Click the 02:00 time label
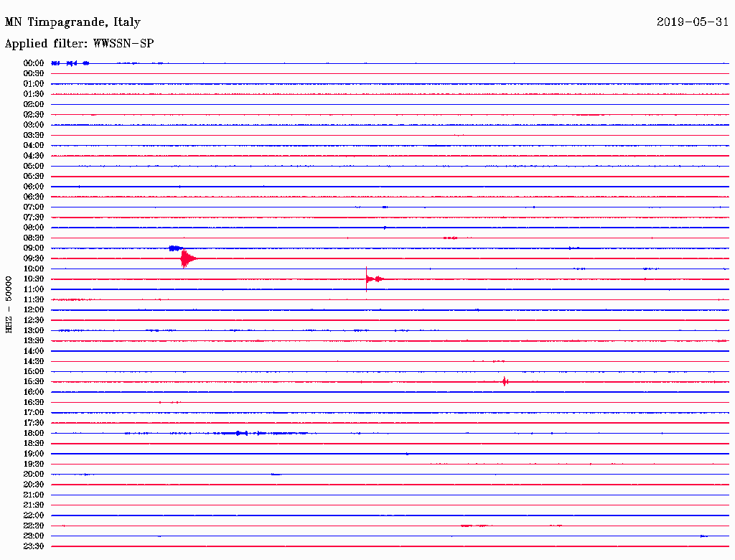The height and width of the screenshot is (560, 735). pos(34,104)
